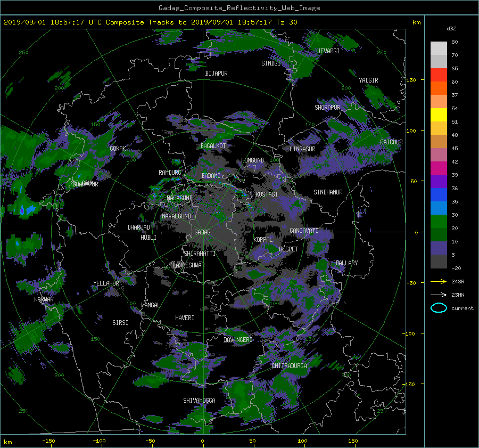Click the 0 tick on bottom axis
The height and width of the screenshot is (448, 479).
(202, 441)
